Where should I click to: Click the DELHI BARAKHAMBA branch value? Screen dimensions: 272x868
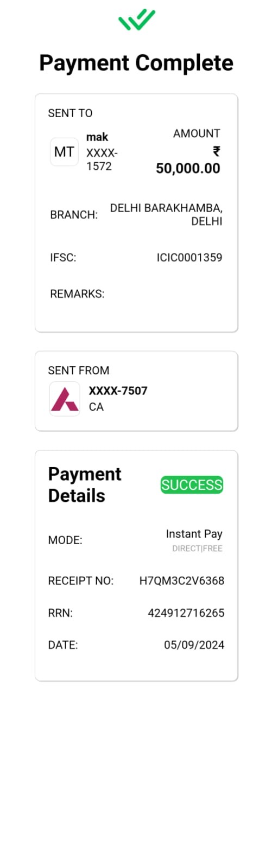click(x=166, y=215)
